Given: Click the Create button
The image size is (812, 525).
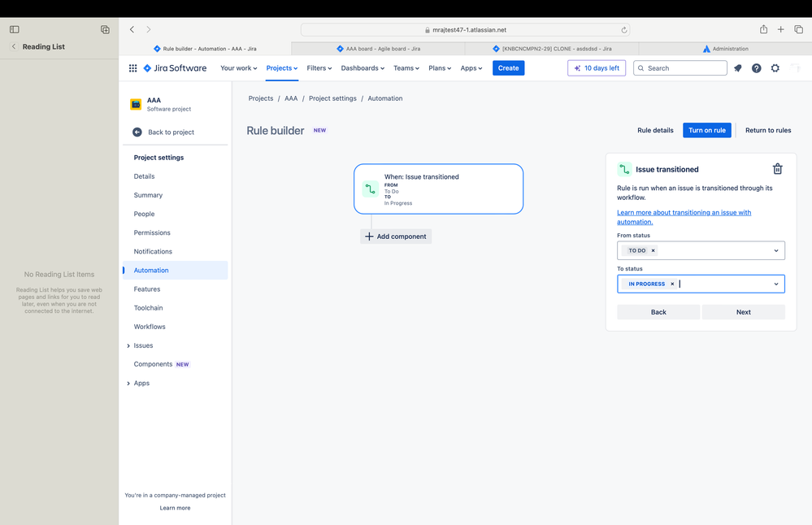Looking at the screenshot, I should pos(508,67).
